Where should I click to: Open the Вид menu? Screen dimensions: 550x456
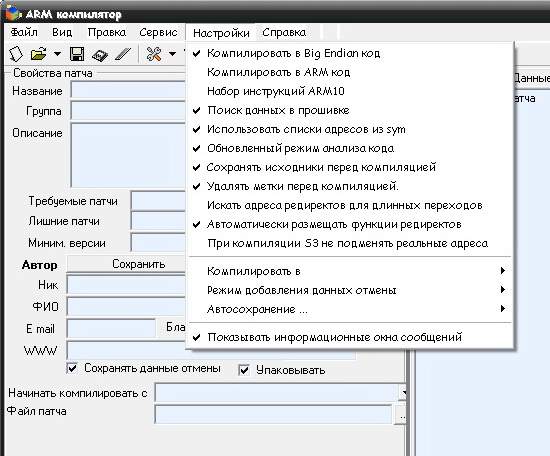pos(62,32)
